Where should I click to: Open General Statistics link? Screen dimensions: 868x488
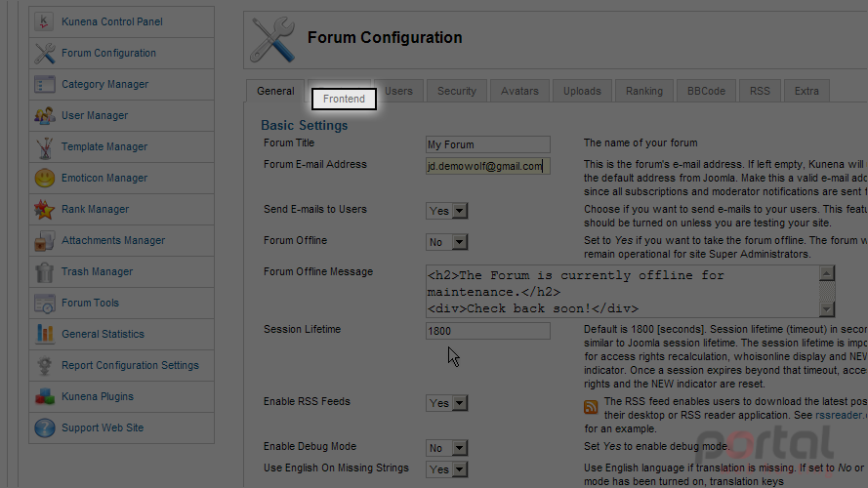click(103, 334)
